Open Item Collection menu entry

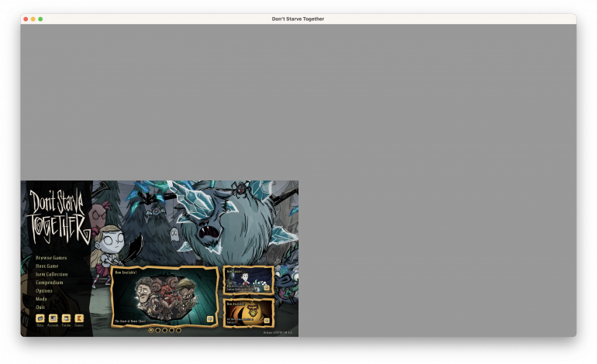tap(51, 274)
